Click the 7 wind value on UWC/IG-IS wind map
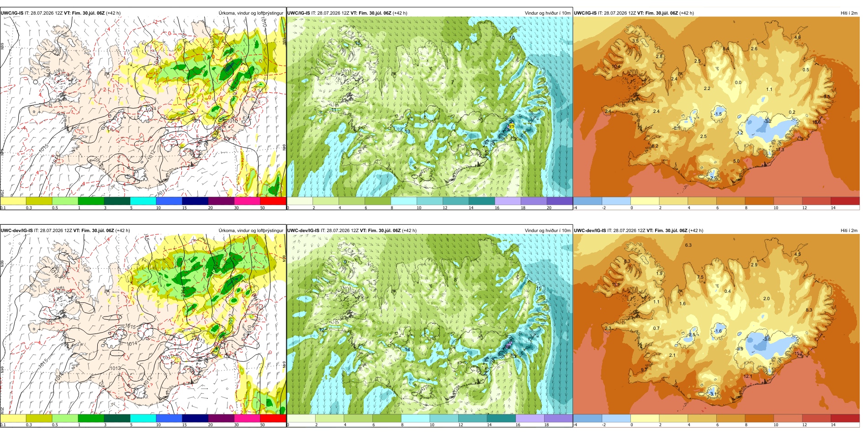This screenshot has width=868, height=434. tap(453, 83)
